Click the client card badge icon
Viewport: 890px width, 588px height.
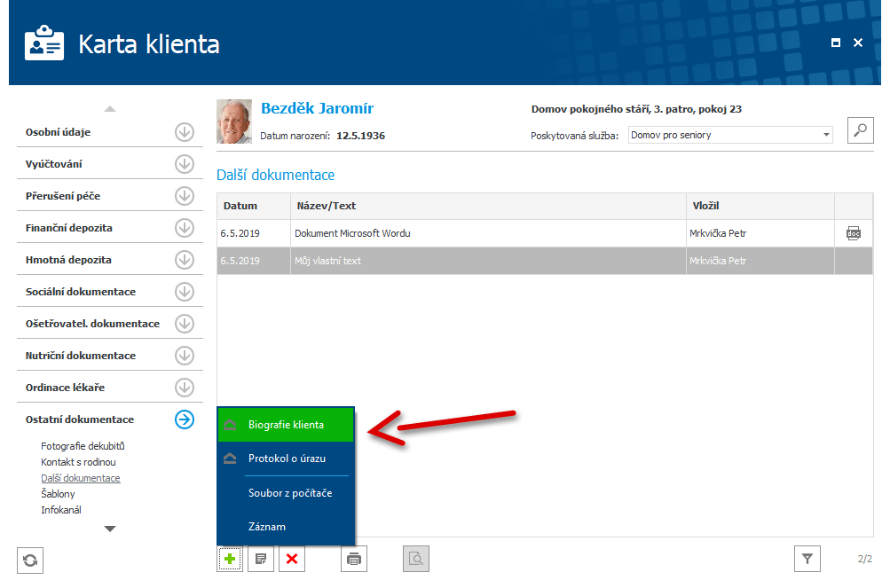[x=44, y=43]
